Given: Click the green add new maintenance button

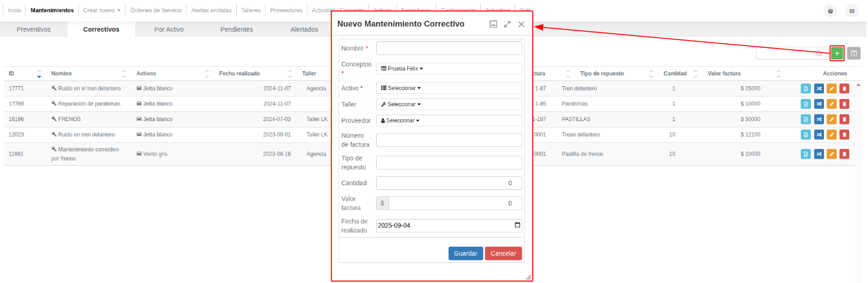Looking at the screenshot, I should tap(837, 53).
